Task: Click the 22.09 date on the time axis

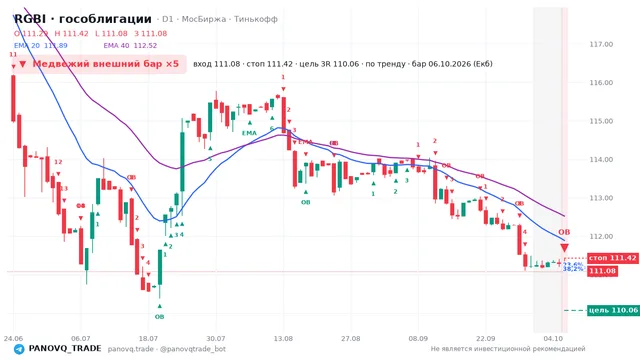Action: pos(486,338)
